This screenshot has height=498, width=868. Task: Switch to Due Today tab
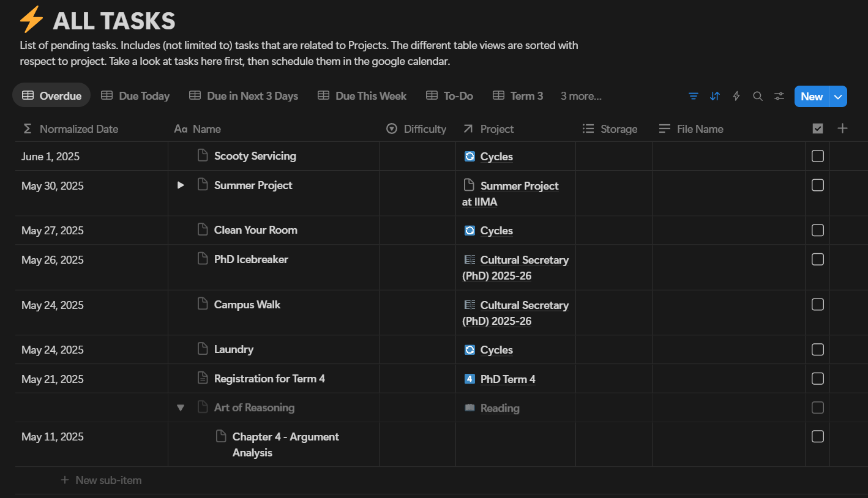135,96
